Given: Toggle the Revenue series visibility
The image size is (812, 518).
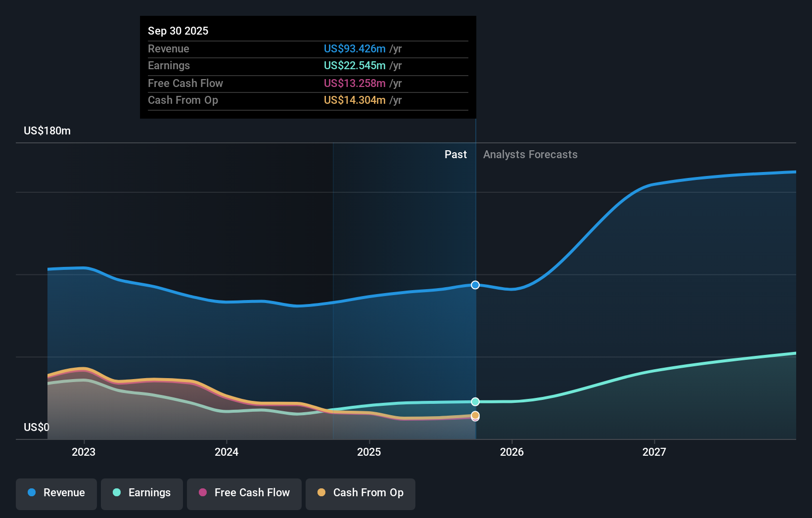Looking at the screenshot, I should [x=56, y=493].
